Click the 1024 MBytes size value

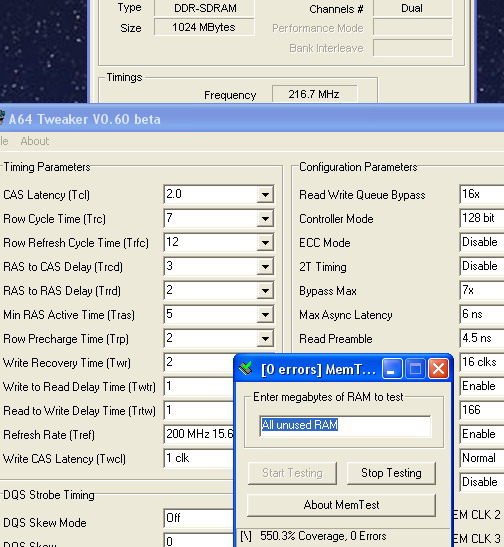pyautogui.click(x=204, y=27)
